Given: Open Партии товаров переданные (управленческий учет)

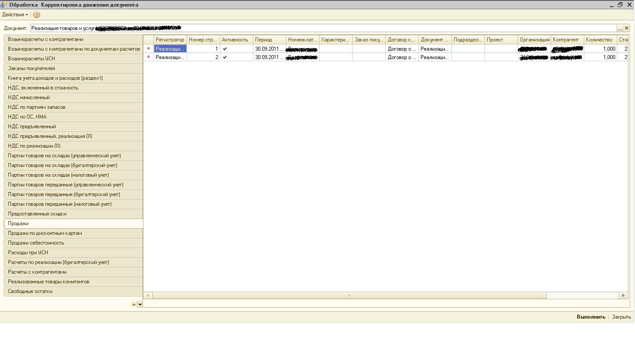Looking at the screenshot, I should [73, 185].
